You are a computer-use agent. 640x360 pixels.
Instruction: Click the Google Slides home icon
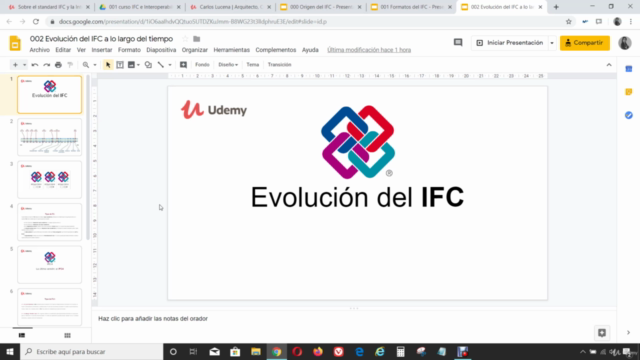[15, 43]
